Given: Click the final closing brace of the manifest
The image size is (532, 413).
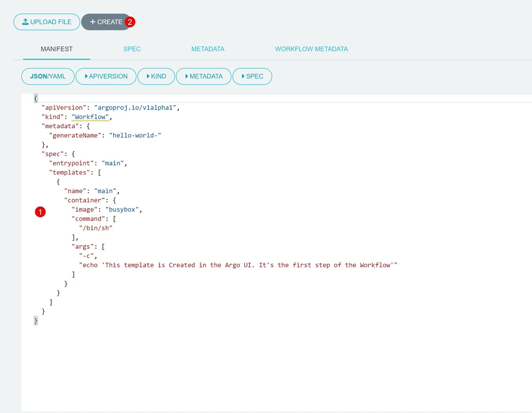Looking at the screenshot, I should 36,321.
